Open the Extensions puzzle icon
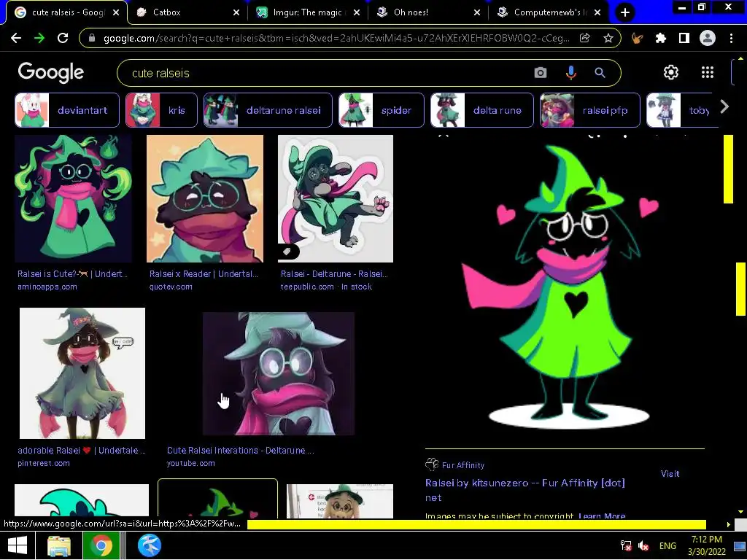Screen dimensions: 747x560 tap(660, 38)
